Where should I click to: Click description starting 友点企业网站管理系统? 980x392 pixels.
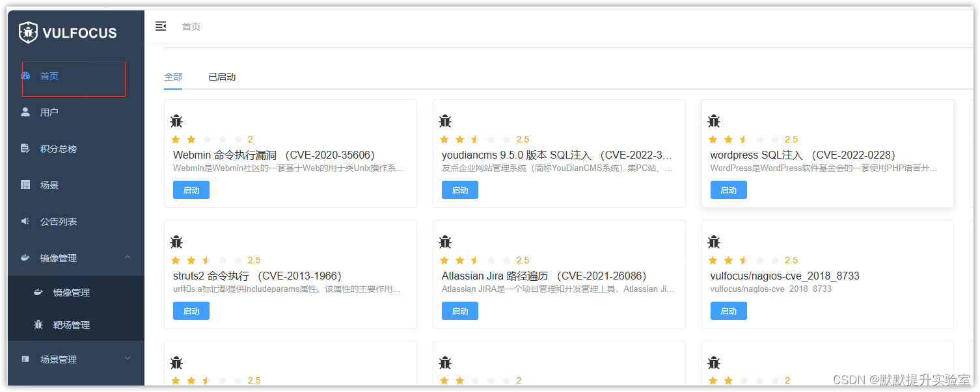tap(557, 168)
